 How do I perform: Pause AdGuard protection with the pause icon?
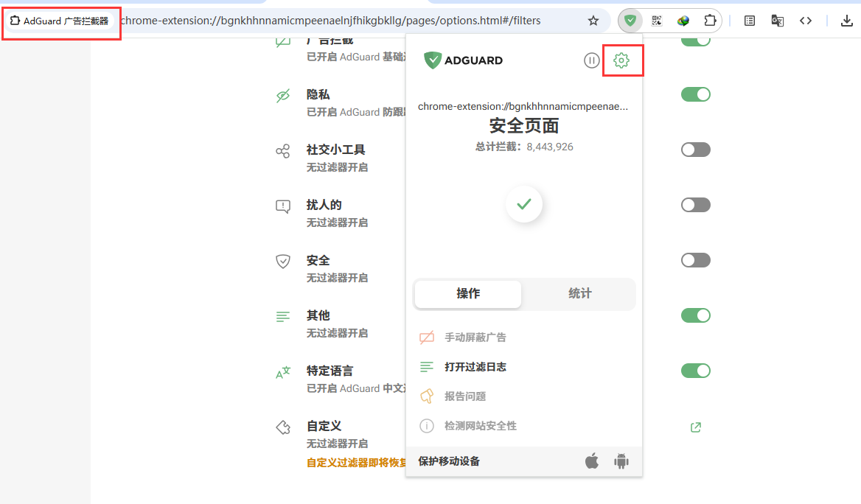click(592, 60)
